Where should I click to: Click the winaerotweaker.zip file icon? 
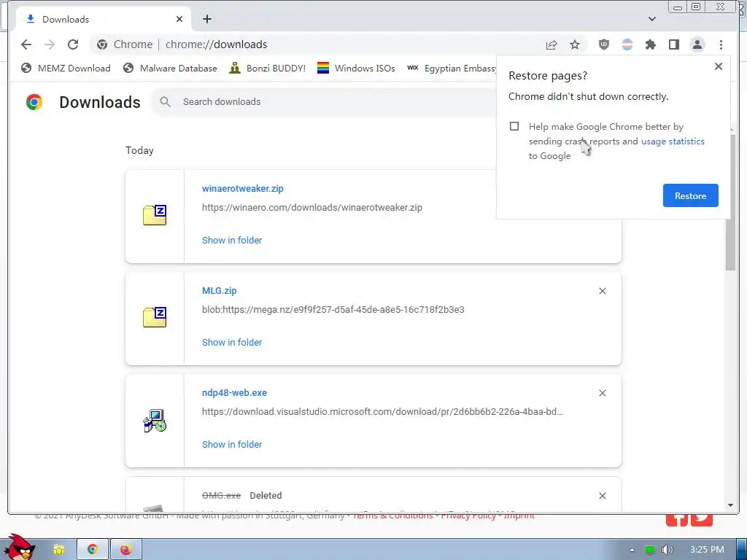(x=155, y=215)
